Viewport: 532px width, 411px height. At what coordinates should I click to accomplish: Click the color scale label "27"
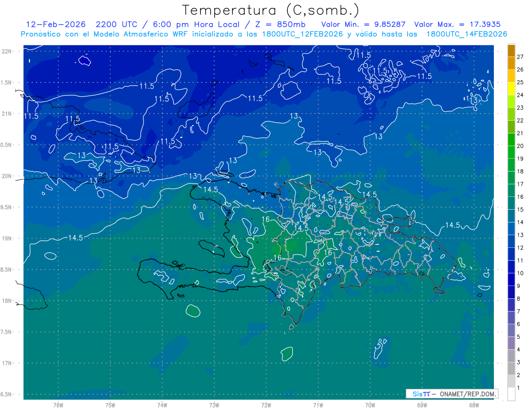coord(520,57)
